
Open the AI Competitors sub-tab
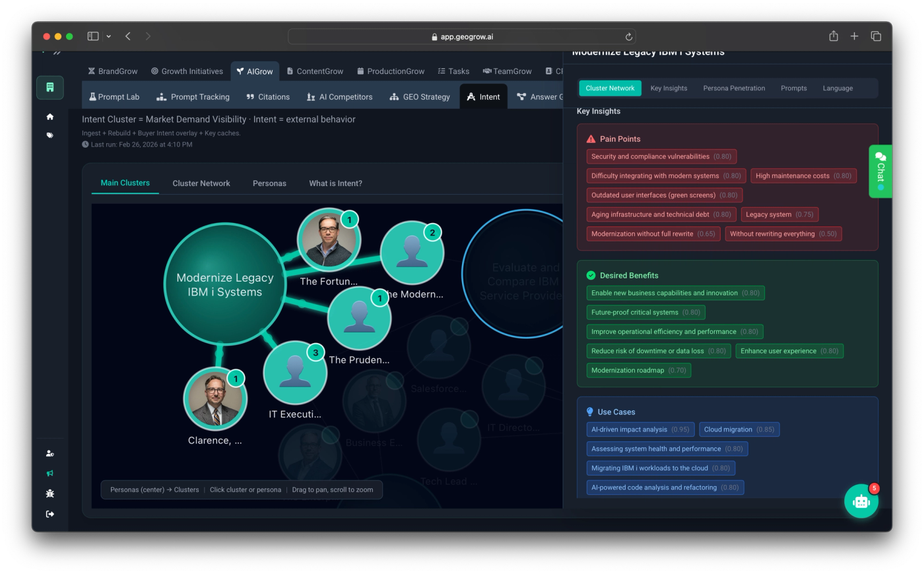pos(339,97)
